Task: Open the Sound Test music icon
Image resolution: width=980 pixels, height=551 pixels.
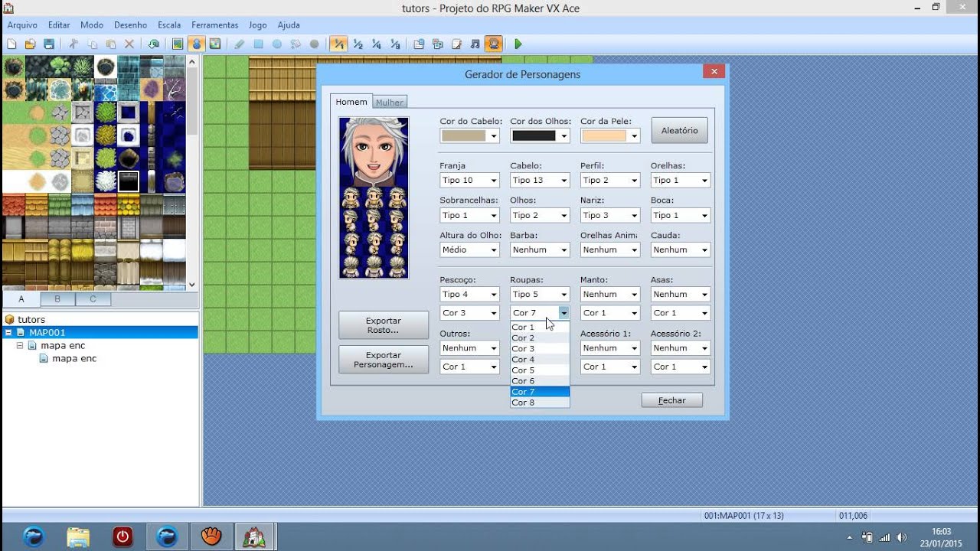Action: (x=475, y=44)
